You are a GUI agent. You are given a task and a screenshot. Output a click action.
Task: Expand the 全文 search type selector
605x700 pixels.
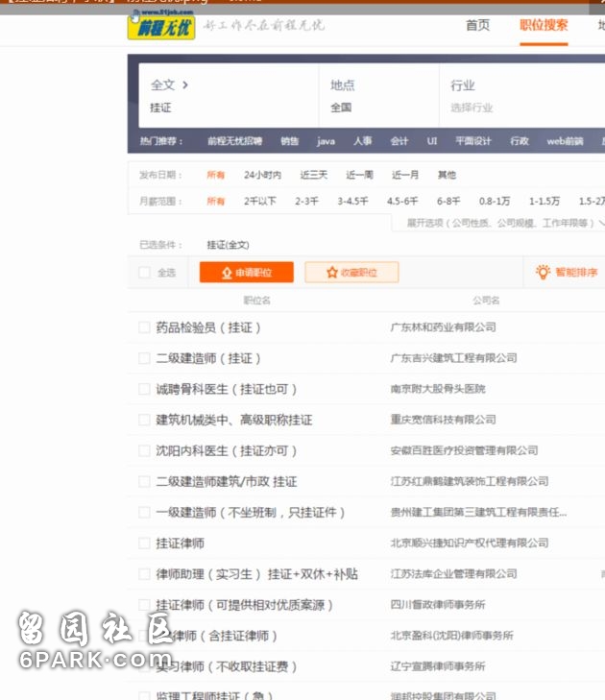coord(169,84)
